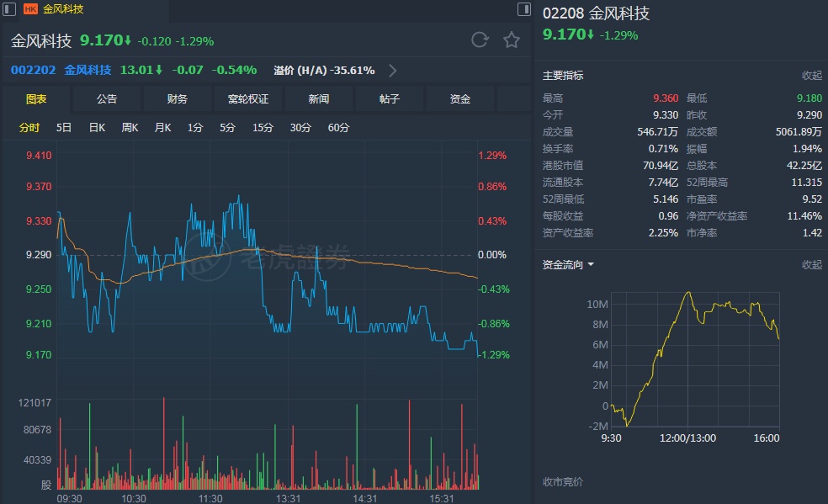
Task: Select the 窝轮权证 tab
Action: pos(248,99)
